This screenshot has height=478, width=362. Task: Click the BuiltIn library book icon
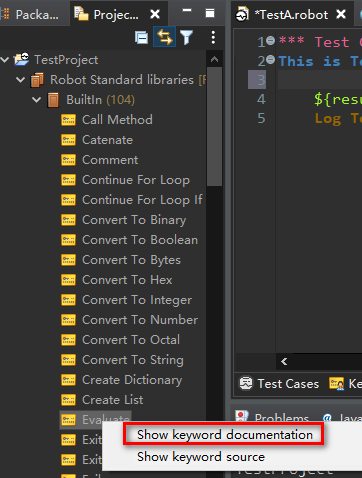pos(53,100)
